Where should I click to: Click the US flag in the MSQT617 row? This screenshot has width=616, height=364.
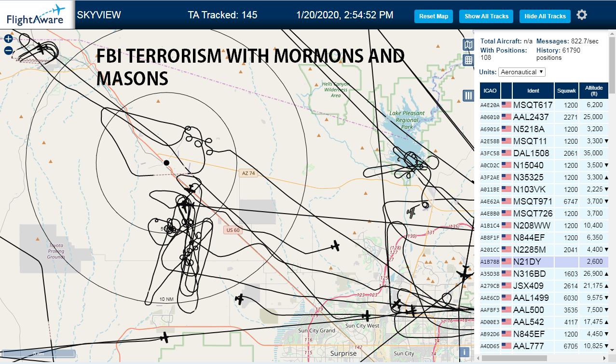click(506, 105)
